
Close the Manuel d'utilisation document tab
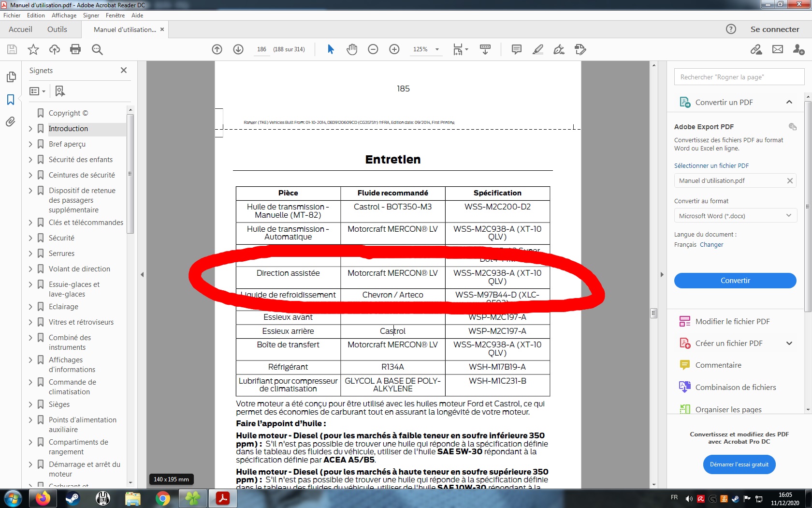pos(162,30)
